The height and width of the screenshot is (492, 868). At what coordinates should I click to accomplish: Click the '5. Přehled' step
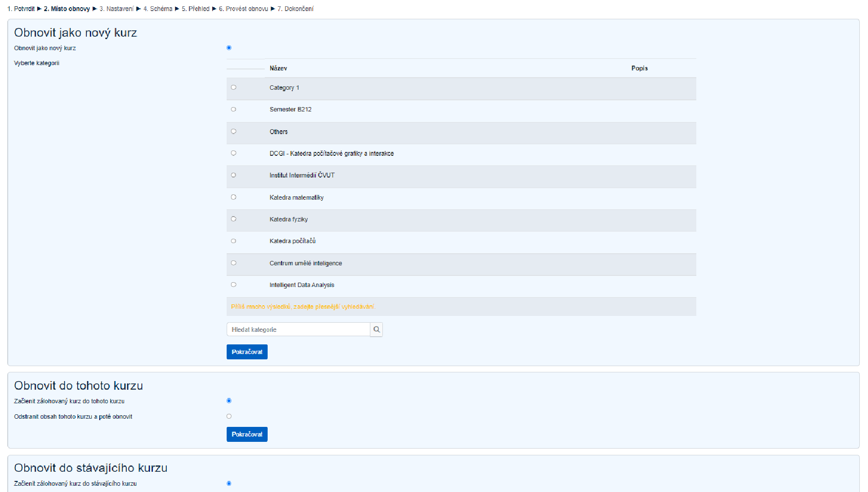click(196, 9)
